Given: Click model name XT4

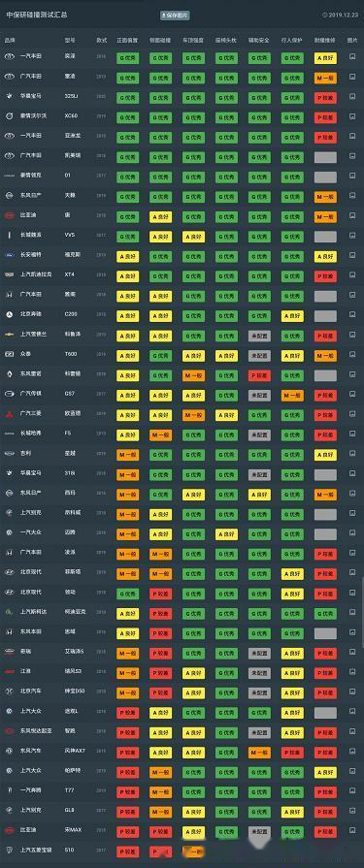Looking at the screenshot, I should coord(70,275).
